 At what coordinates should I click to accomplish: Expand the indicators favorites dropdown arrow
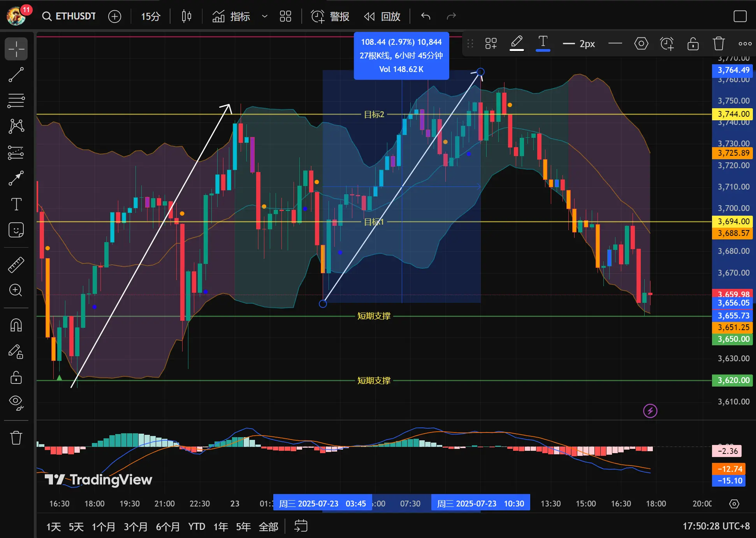pyautogui.click(x=265, y=16)
